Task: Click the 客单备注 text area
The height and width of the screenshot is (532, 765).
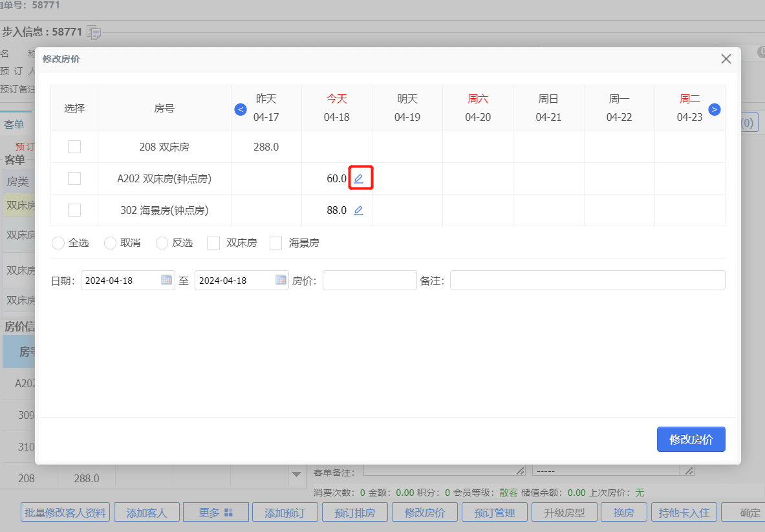Action: click(444, 471)
